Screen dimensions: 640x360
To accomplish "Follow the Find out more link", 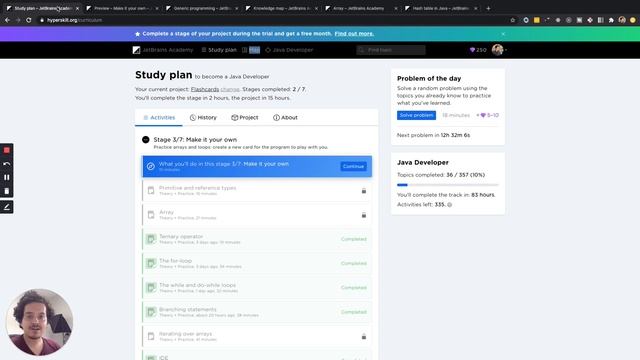I will [x=354, y=34].
